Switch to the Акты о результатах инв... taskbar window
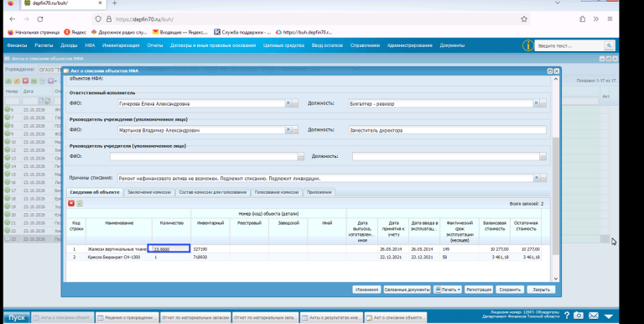644x324 pixels. click(x=331, y=318)
